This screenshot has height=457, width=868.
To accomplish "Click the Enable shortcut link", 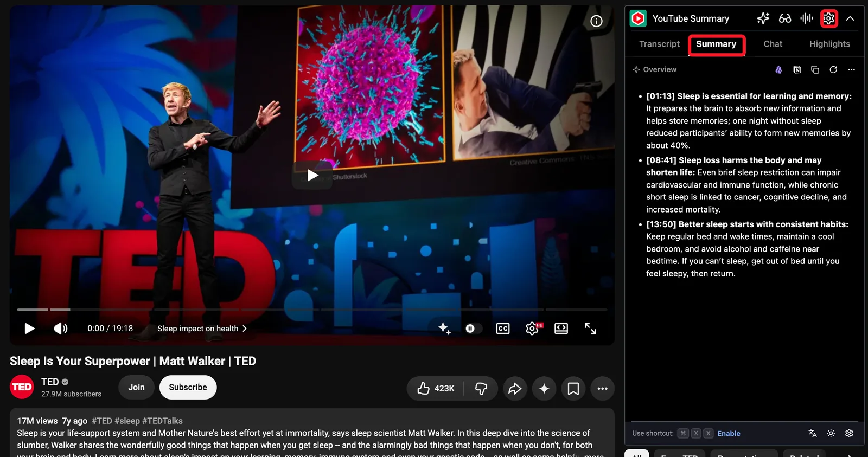I will click(x=729, y=433).
